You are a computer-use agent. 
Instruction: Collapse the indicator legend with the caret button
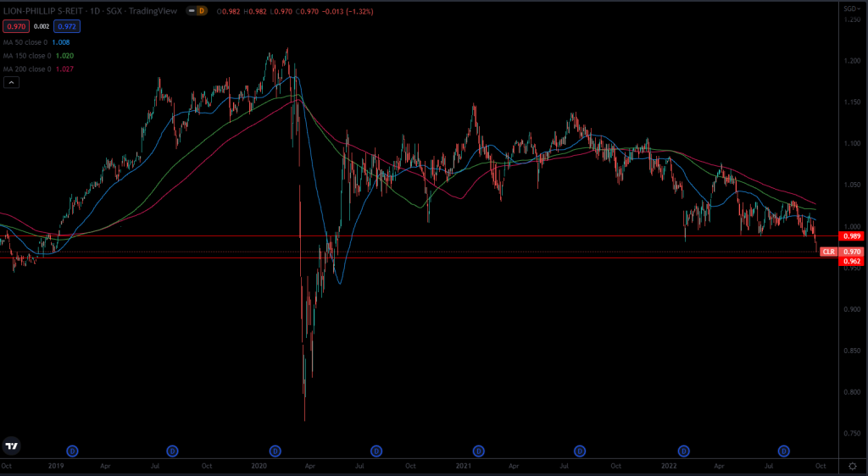[x=11, y=82]
